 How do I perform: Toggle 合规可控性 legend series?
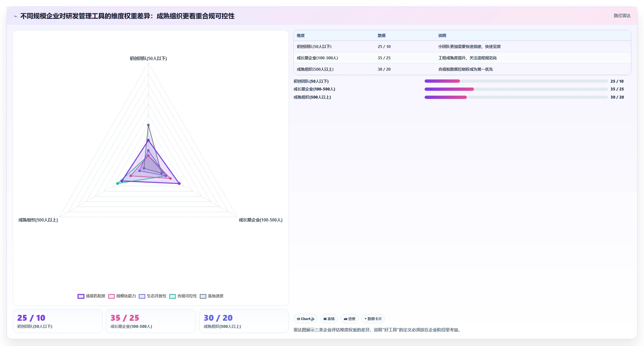click(183, 296)
